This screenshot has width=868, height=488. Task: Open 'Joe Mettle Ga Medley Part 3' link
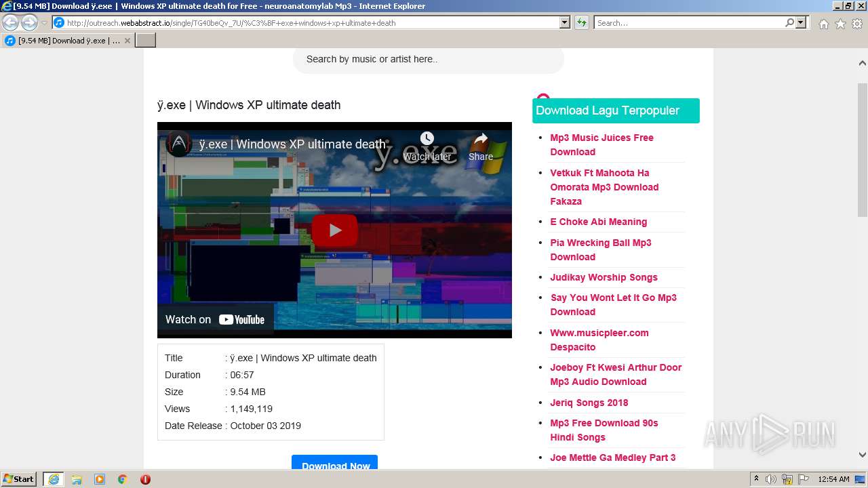point(612,457)
